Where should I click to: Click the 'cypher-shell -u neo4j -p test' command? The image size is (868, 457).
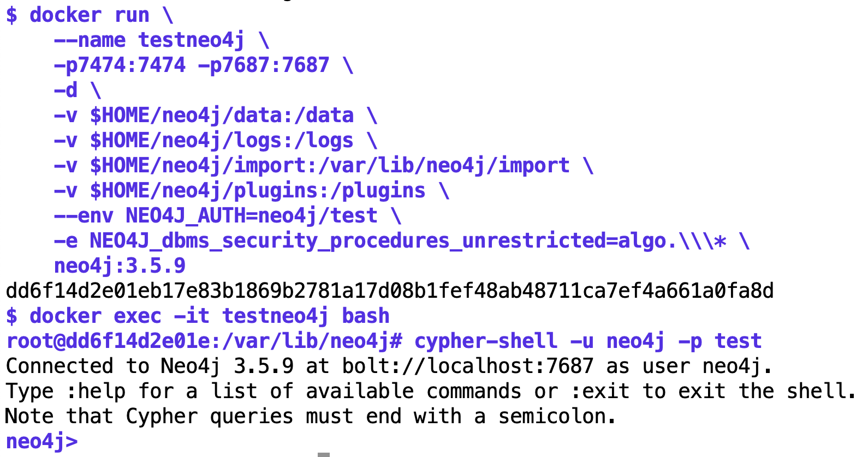click(588, 341)
